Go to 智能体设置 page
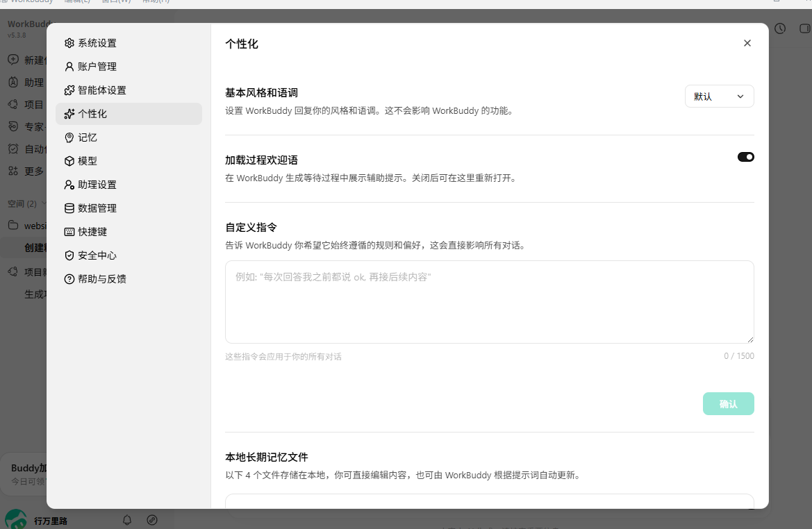The width and height of the screenshot is (812, 529). click(x=129, y=90)
